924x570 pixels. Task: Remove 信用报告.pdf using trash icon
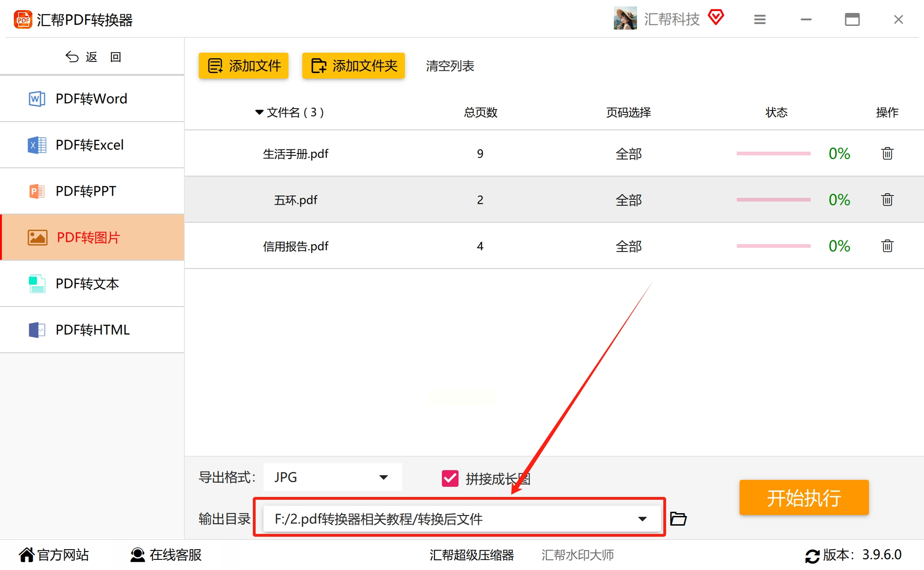click(x=887, y=246)
